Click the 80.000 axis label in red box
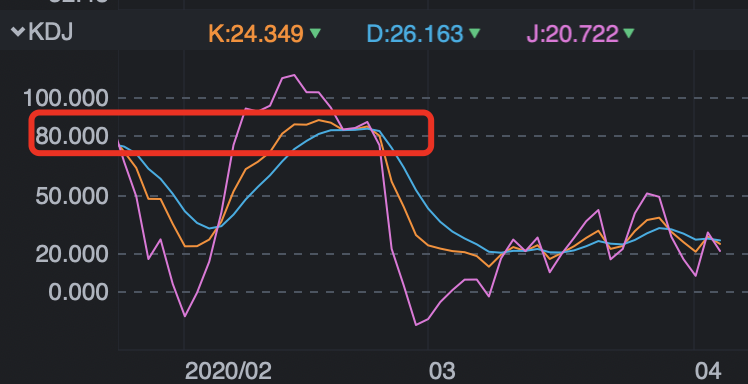This screenshot has height=384, width=748. click(x=72, y=137)
